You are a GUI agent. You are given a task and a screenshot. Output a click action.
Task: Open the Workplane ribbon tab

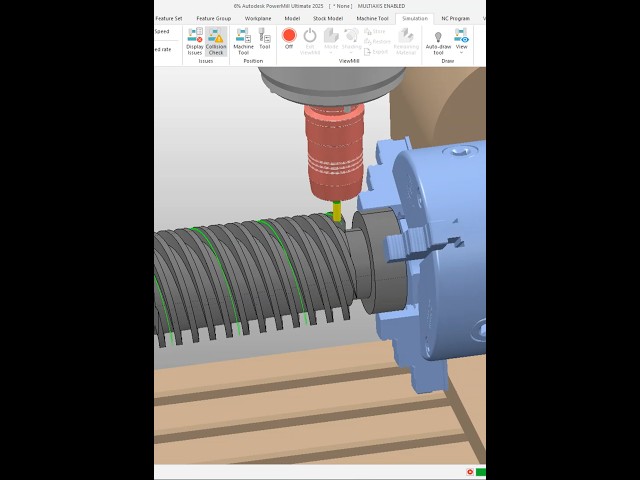258,18
